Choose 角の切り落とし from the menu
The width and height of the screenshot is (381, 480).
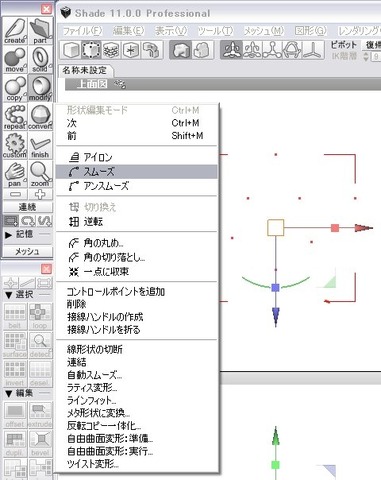click(x=136, y=257)
